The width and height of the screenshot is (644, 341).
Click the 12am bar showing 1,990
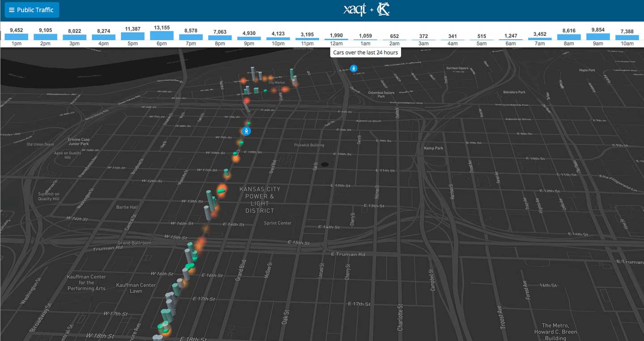(336, 39)
